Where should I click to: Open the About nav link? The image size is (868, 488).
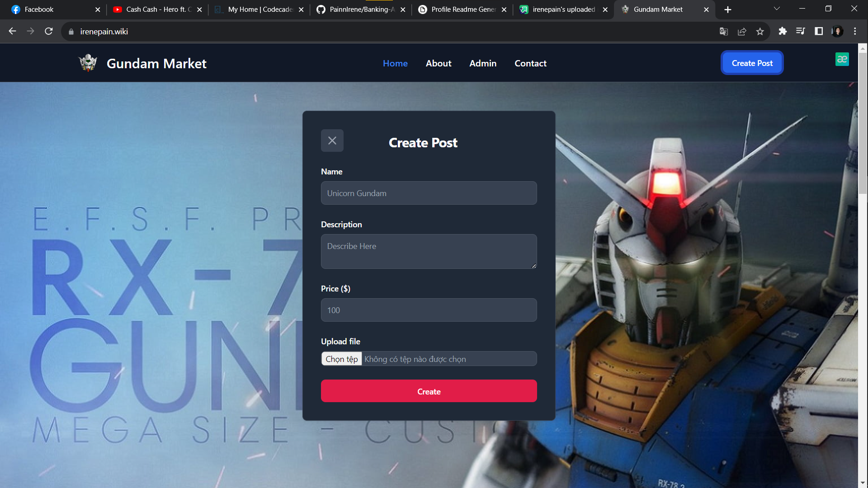pos(439,63)
